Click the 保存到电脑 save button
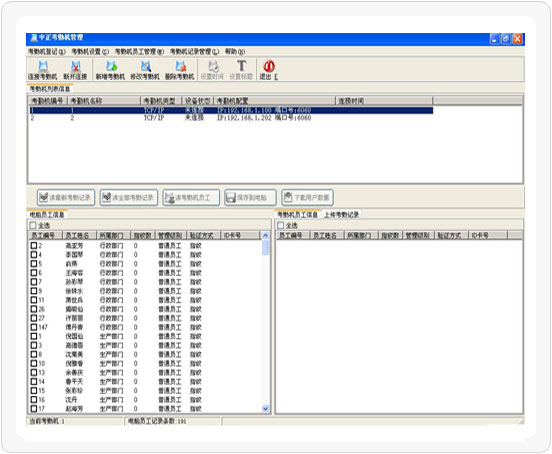552x454 pixels. click(250, 197)
